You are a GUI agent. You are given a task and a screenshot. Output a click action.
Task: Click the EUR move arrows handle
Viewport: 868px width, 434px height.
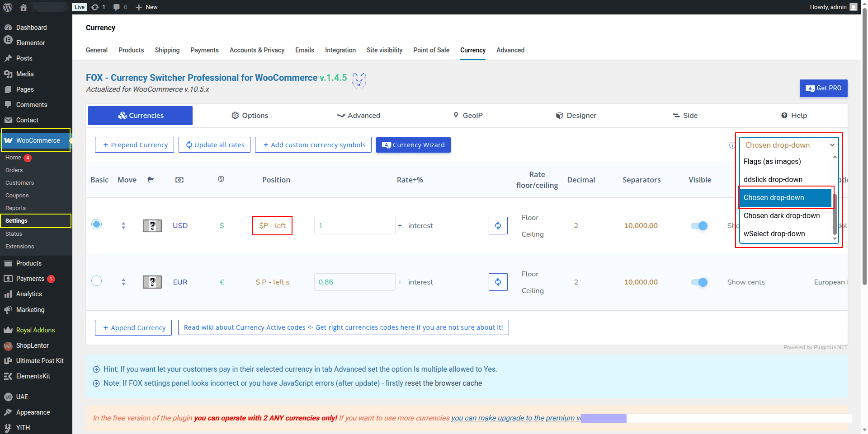click(x=123, y=282)
